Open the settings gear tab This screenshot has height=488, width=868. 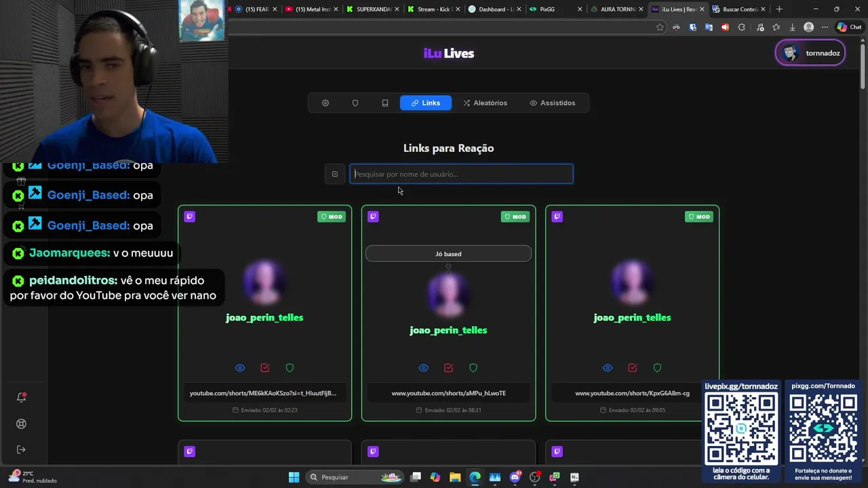[325, 103]
